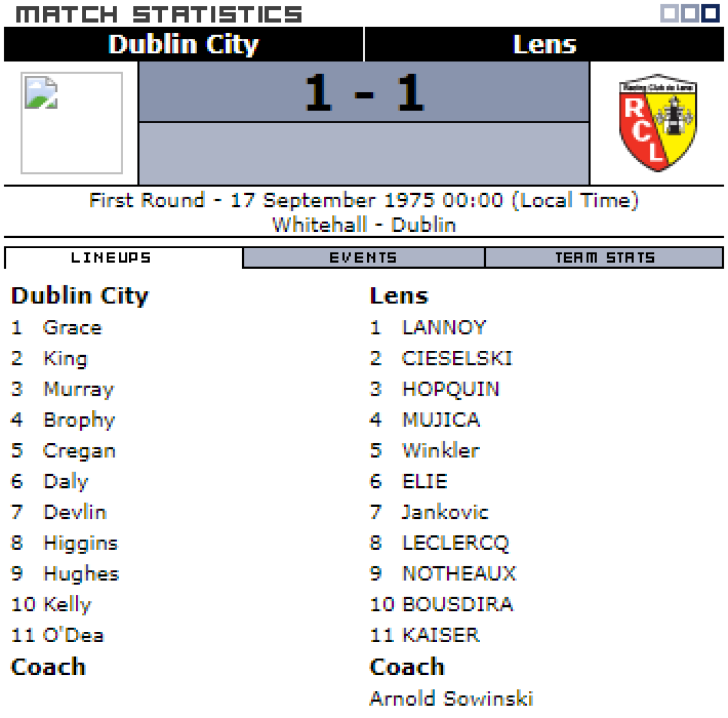
Task: Select player Grace in Dublin City lineup
Action: [73, 328]
